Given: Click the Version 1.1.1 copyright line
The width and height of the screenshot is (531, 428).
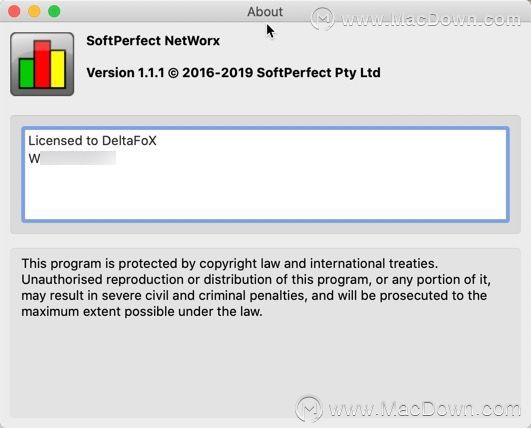Looking at the screenshot, I should [233, 72].
